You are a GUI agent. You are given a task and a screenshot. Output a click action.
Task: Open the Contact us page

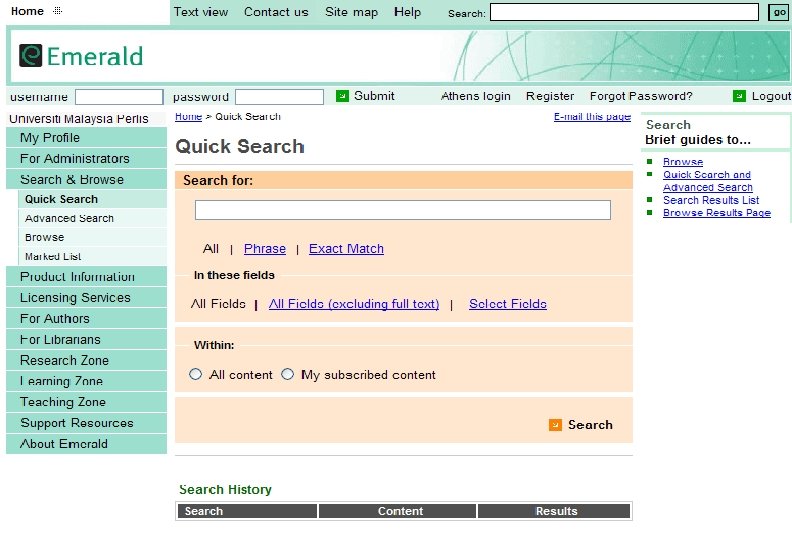point(276,12)
